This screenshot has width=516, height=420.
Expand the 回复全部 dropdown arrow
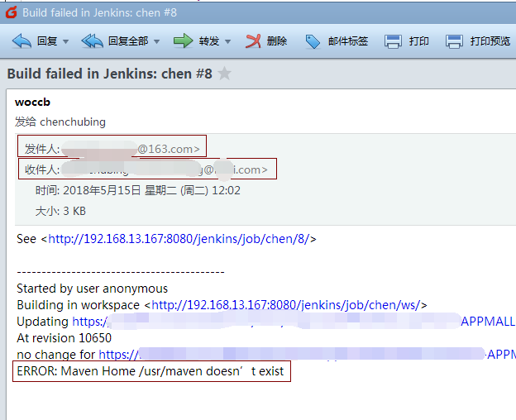156,42
